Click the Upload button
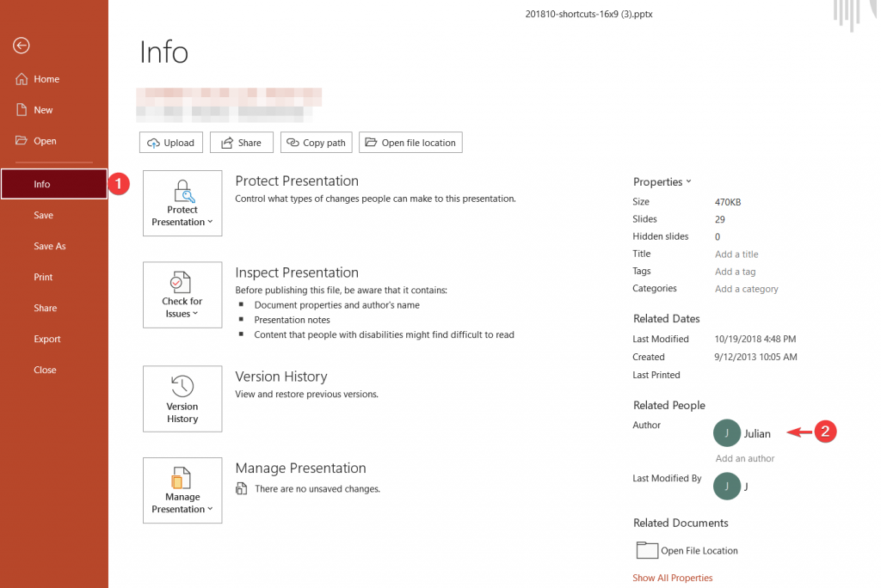Image resolution: width=881 pixels, height=588 pixels. [171, 143]
